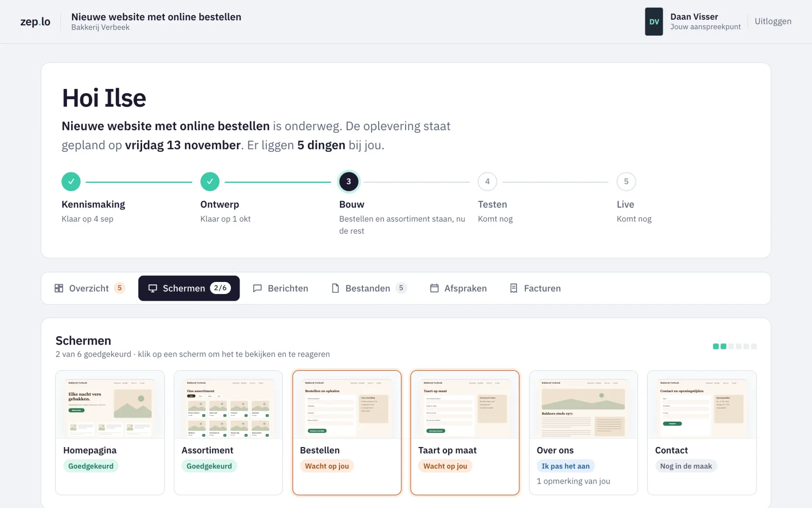Click the 2/6 badge on Schermen

pos(220,288)
